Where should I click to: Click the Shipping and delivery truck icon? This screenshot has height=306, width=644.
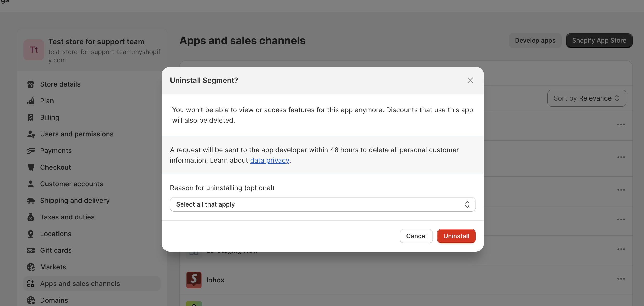coord(31,201)
